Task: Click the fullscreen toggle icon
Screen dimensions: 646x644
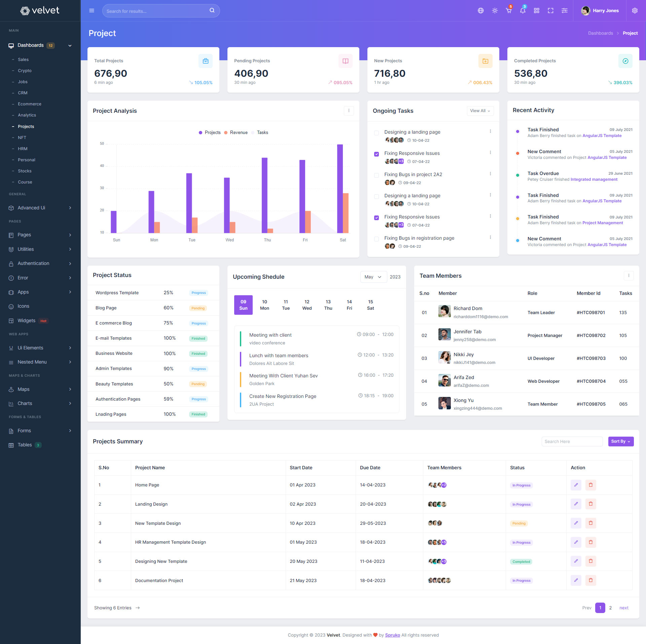Action: pos(550,11)
